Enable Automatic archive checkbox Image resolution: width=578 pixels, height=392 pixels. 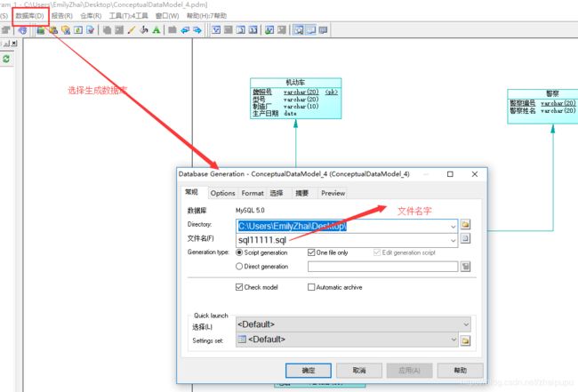pos(311,287)
